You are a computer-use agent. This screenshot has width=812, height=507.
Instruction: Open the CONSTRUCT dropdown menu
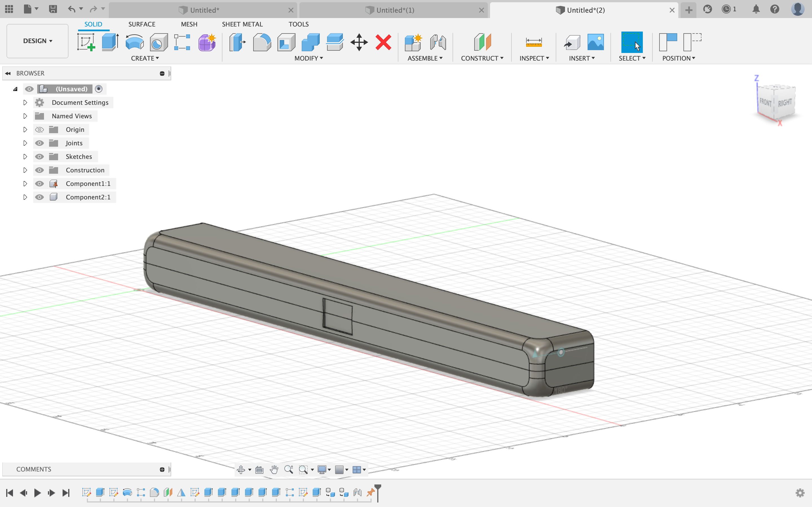pyautogui.click(x=482, y=58)
